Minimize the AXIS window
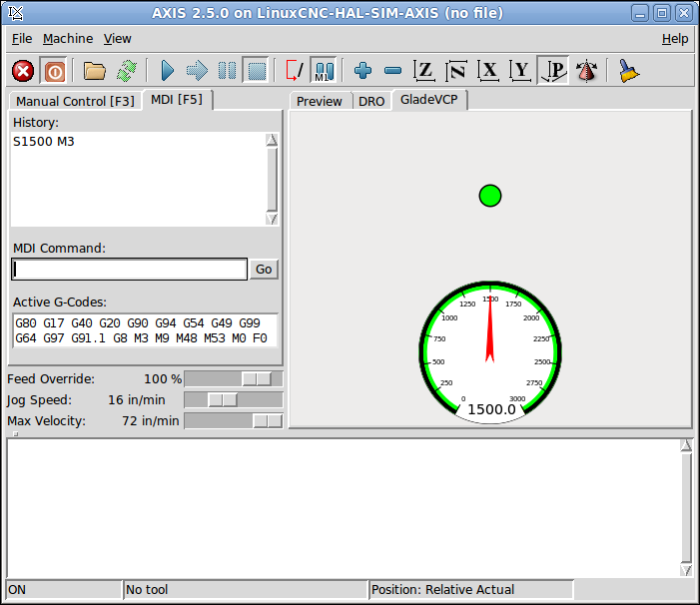The width and height of the screenshot is (700, 605). pos(640,13)
